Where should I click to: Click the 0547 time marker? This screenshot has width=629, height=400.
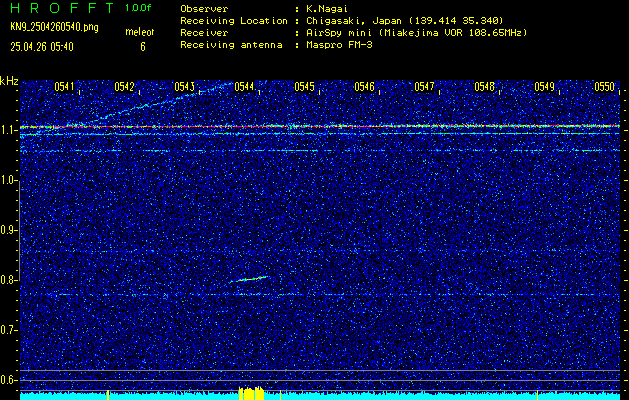[x=424, y=87]
